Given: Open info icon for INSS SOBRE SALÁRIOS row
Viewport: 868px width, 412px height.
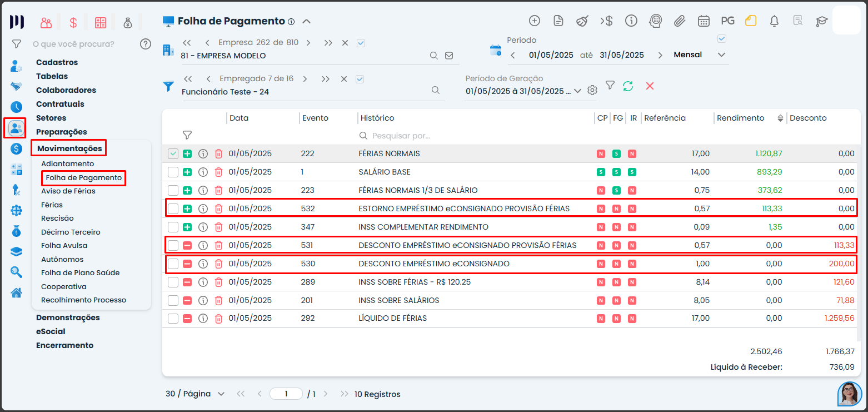Looking at the screenshot, I should click(203, 301).
